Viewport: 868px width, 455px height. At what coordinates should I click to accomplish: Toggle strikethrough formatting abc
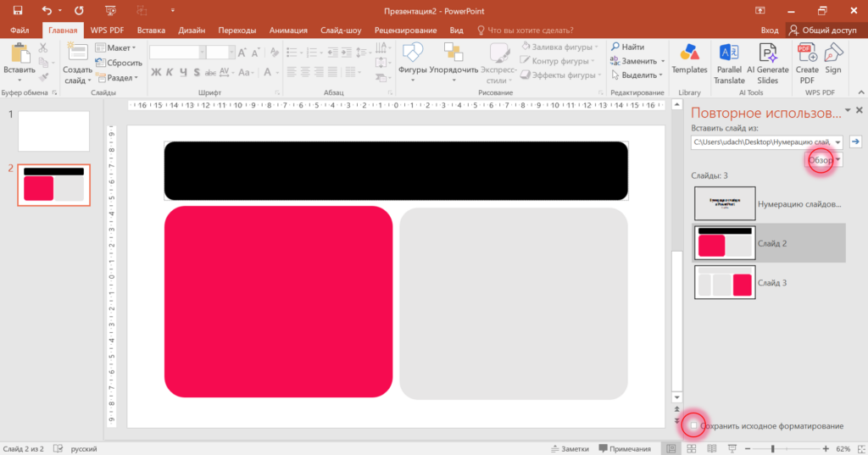(210, 73)
